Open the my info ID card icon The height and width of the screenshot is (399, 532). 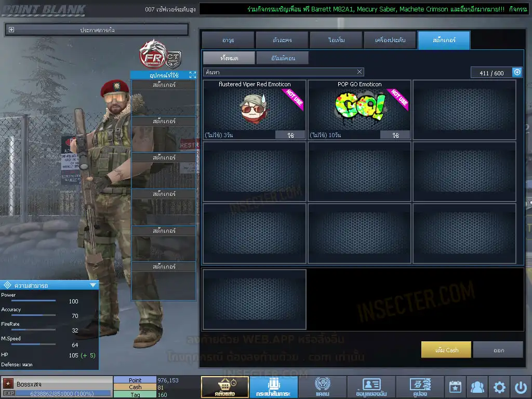point(371,387)
